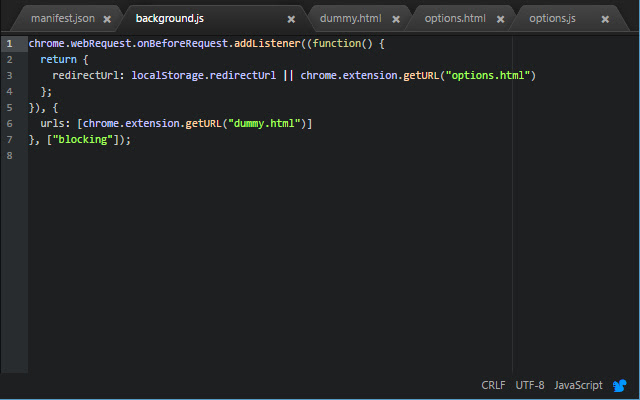
Task: Open the CRLF line ending selector
Action: click(493, 385)
